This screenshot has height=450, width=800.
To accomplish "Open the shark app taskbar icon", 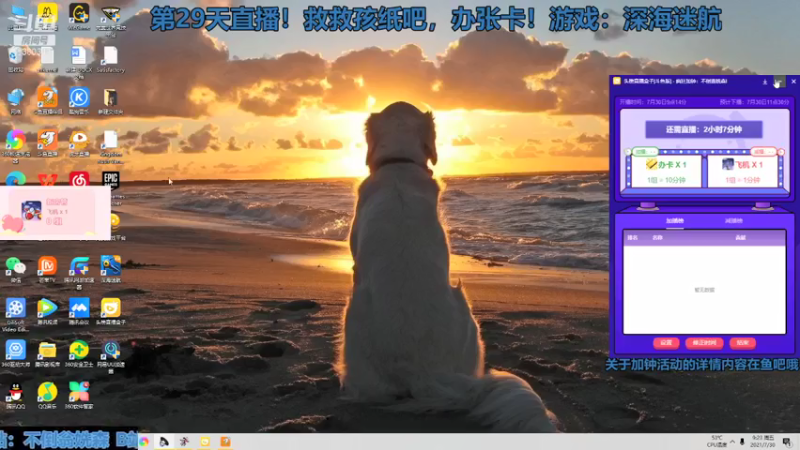I will coord(164,442).
